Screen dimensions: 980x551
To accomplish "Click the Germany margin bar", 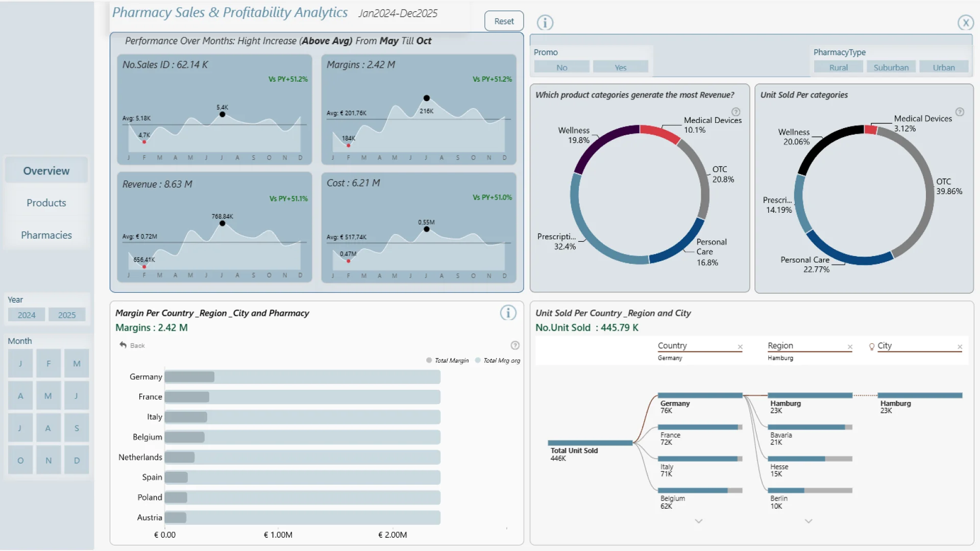I will 189,377.
